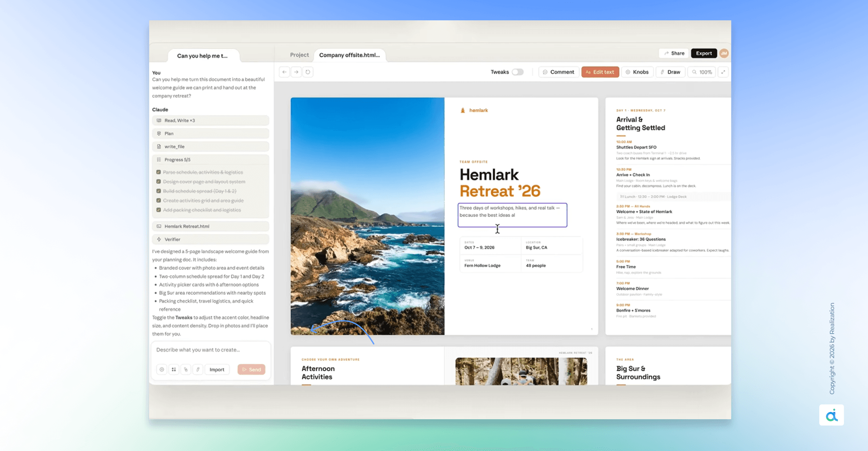Image resolution: width=868 pixels, height=451 pixels.
Task: Expand the Plan step row
Action: (211, 133)
